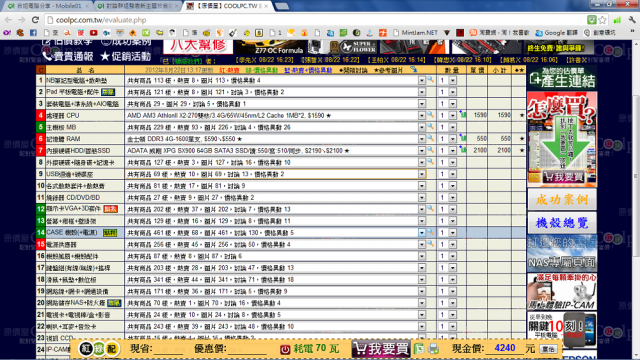Click the green 綠 circle in the bottom bar
Image resolution: width=640 pixels, height=360 pixels.
pos(99,349)
